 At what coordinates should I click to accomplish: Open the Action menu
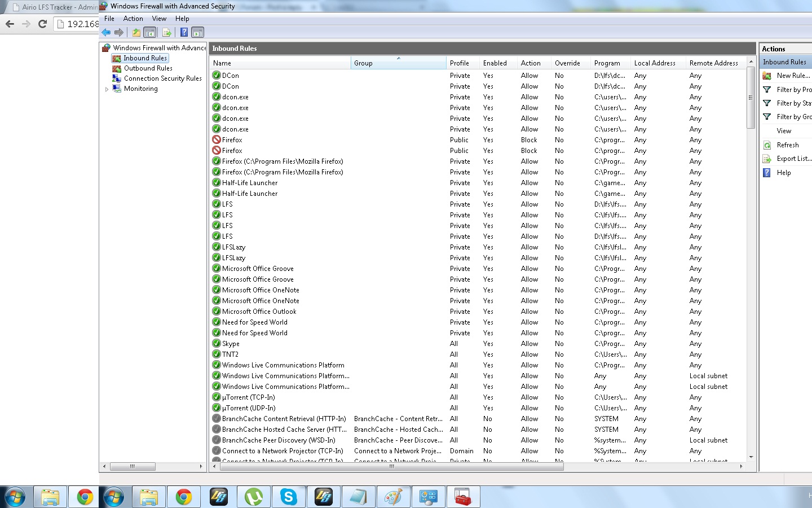[133, 19]
